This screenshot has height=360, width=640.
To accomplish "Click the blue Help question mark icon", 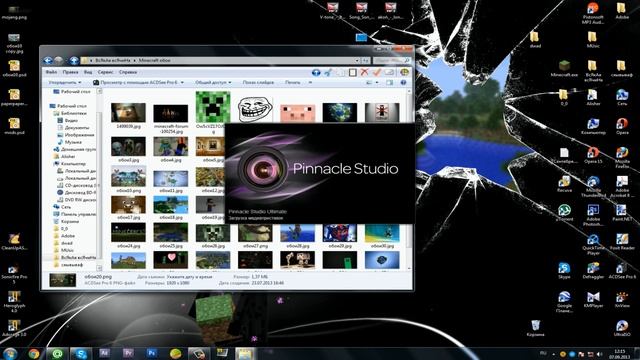I will (x=403, y=82).
